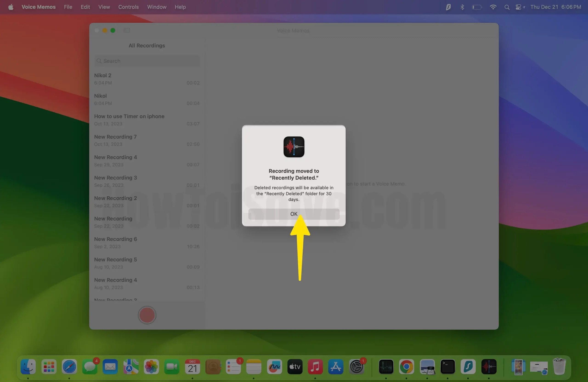Screen dimensions: 588x382
Task: Select 'New Recording 4' from Aug 10, 2023
Action: [147, 284]
